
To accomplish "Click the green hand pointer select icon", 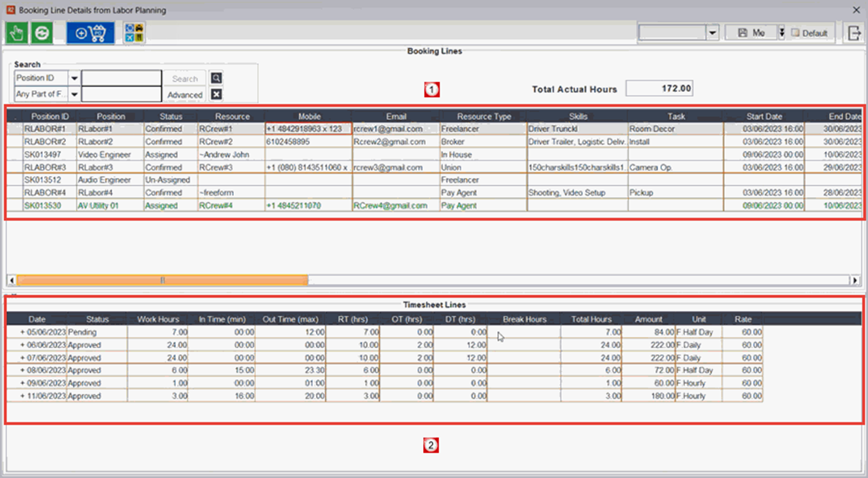I will click(x=17, y=33).
